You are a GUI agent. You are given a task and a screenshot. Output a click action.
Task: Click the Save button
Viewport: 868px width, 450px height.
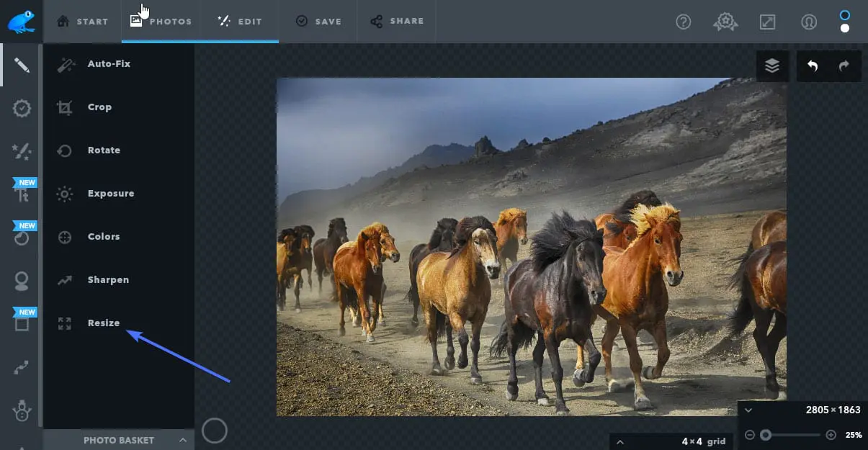point(318,22)
